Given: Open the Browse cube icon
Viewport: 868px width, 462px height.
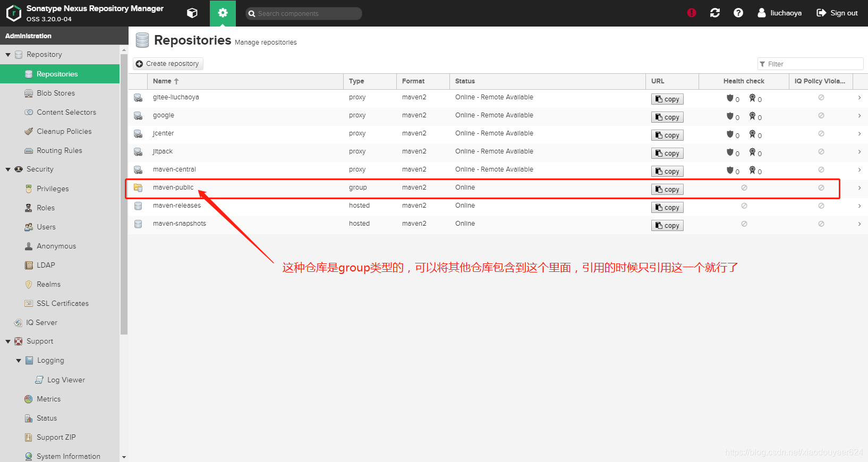Looking at the screenshot, I should click(x=192, y=13).
